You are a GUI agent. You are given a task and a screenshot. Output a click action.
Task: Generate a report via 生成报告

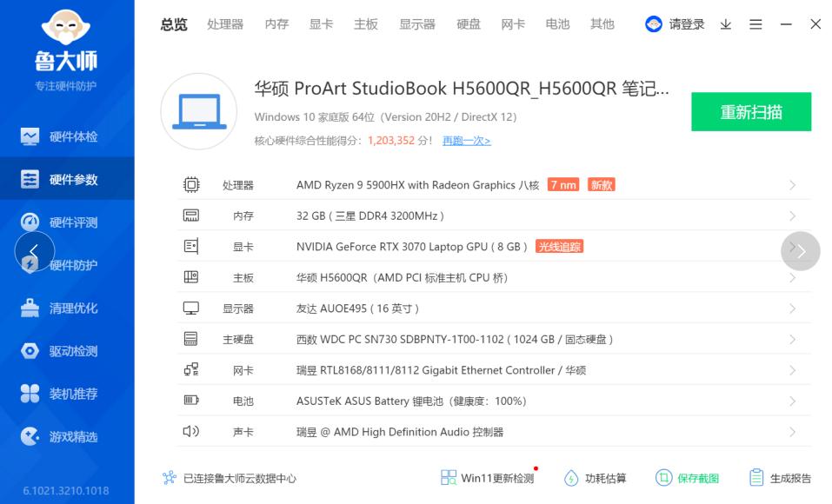tap(783, 478)
